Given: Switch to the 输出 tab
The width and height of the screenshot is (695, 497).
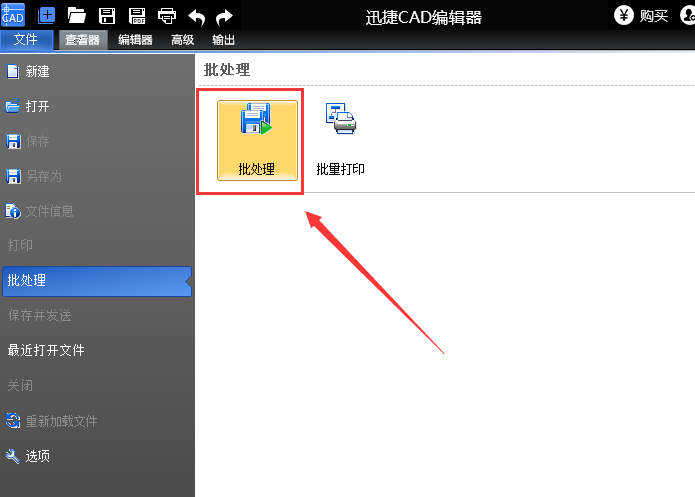Looking at the screenshot, I should click(223, 40).
